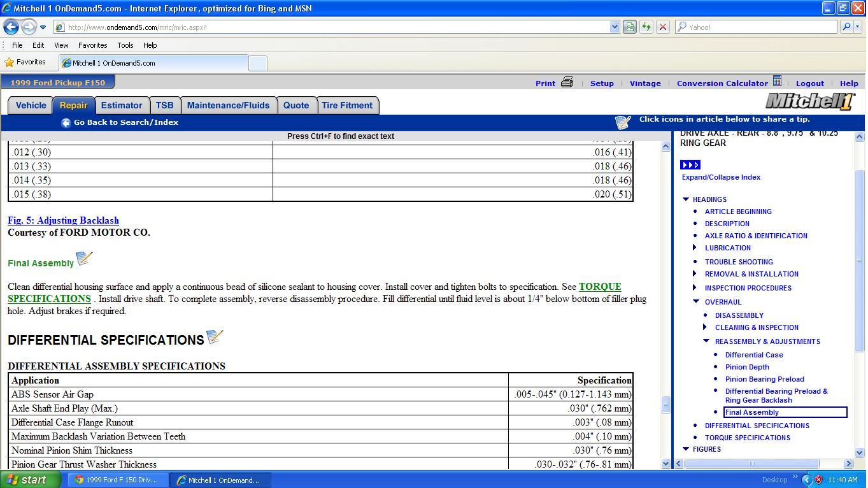Collapse the REASSEMBLY & ADJUSTMENTS node
868x488 pixels.
click(x=706, y=341)
